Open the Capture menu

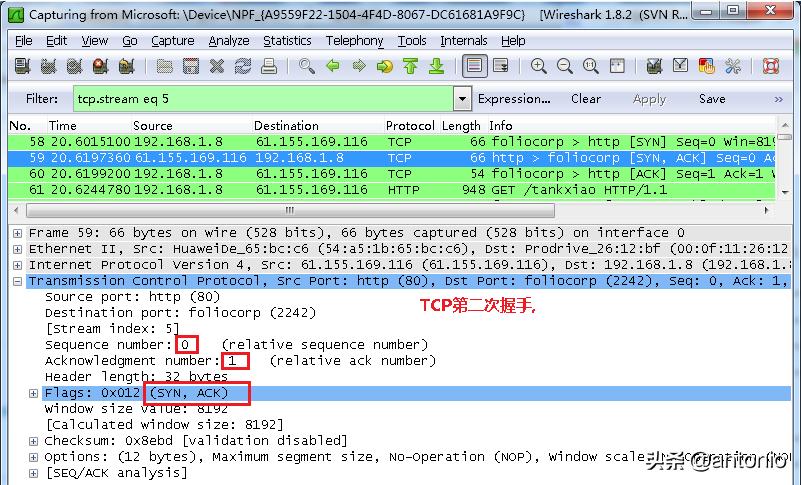173,41
